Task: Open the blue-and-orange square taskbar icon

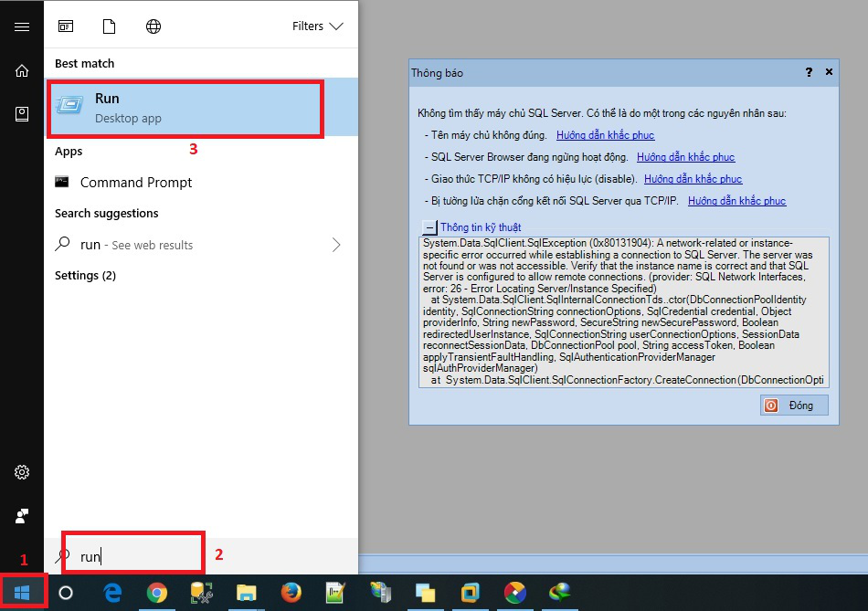Action: 470,593
